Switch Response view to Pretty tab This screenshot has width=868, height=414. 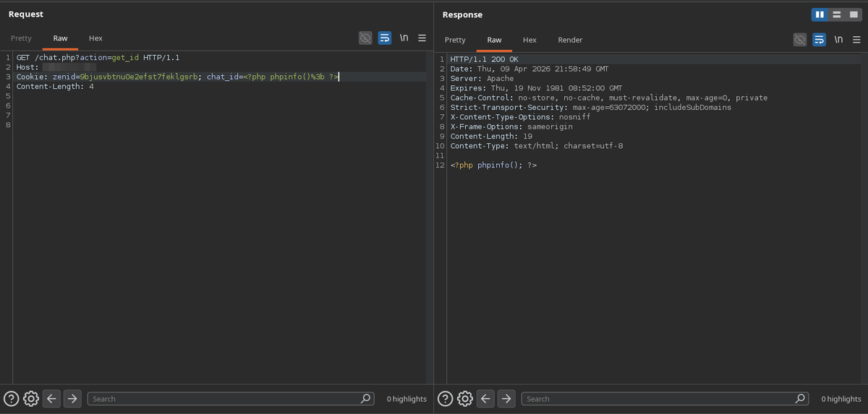455,40
